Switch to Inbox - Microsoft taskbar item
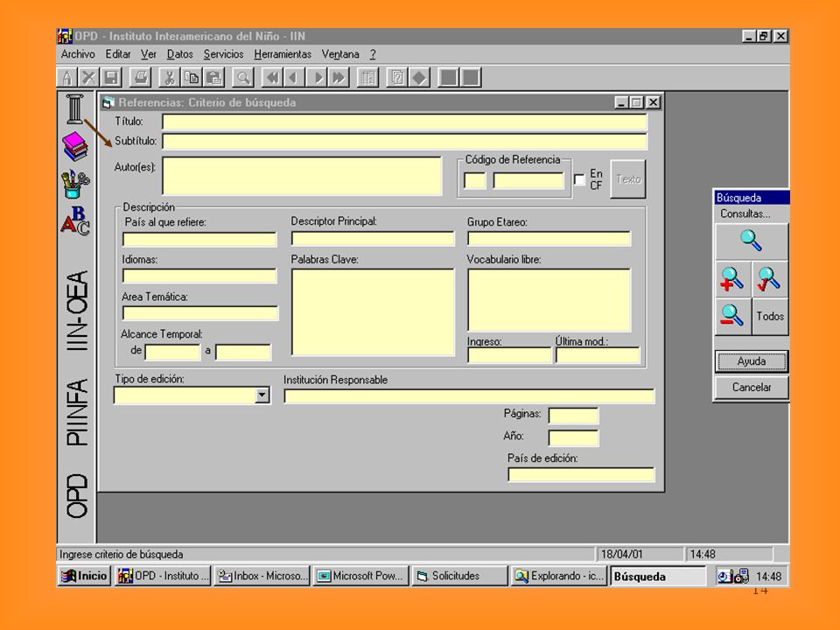This screenshot has width=840, height=630. pos(262,576)
